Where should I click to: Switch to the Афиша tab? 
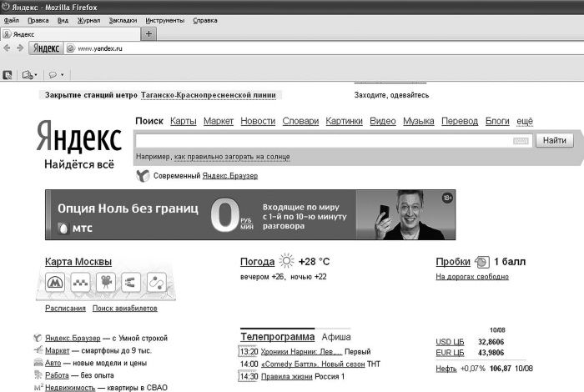click(x=336, y=337)
